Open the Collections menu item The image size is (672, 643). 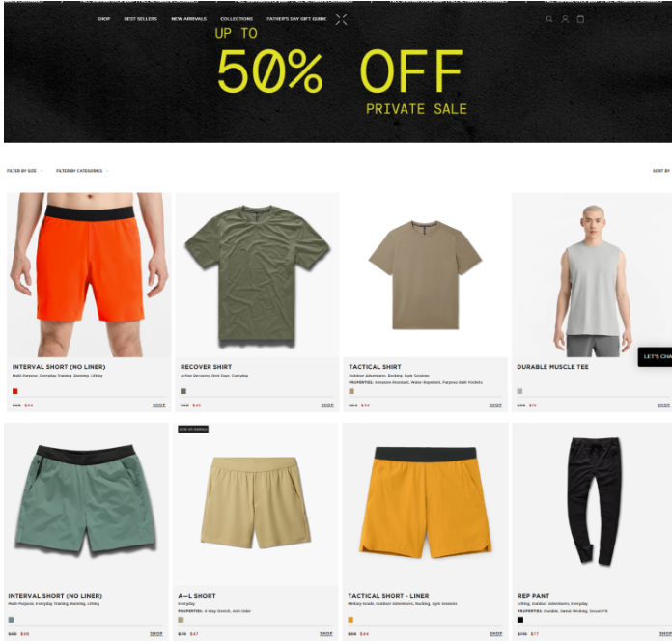click(x=237, y=19)
